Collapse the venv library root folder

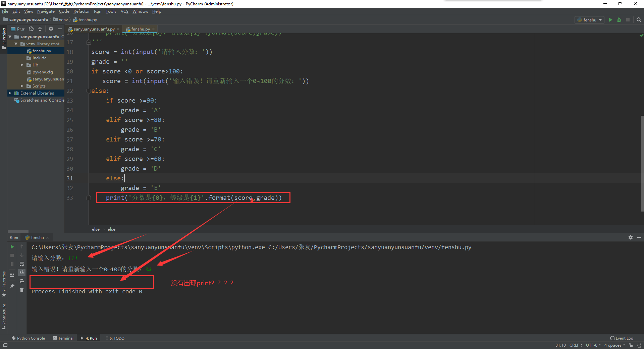(x=16, y=44)
